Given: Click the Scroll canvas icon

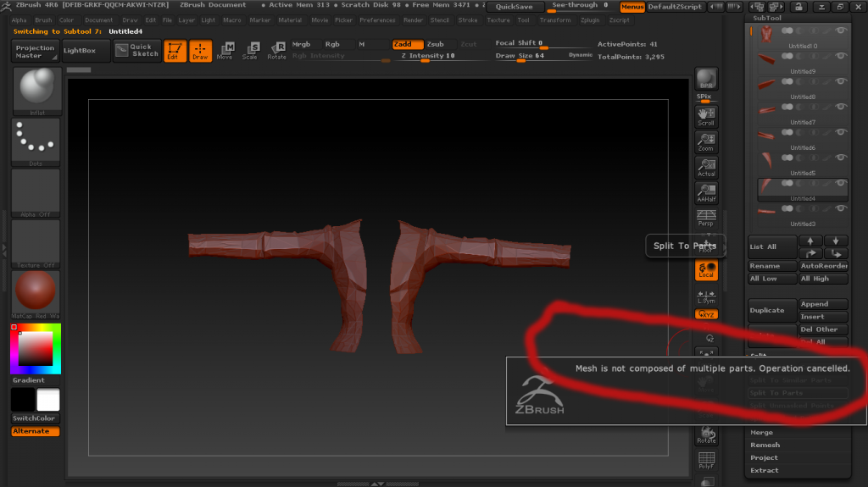Looking at the screenshot, I should tap(706, 117).
